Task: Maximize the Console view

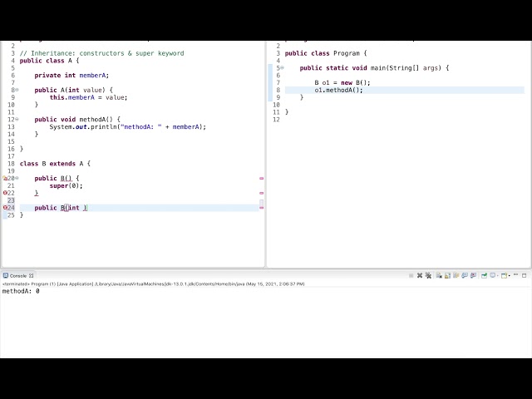Action: [x=525, y=275]
